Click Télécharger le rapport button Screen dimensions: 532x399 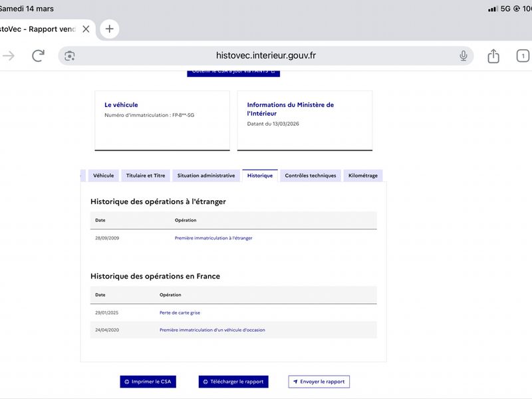[233, 382]
